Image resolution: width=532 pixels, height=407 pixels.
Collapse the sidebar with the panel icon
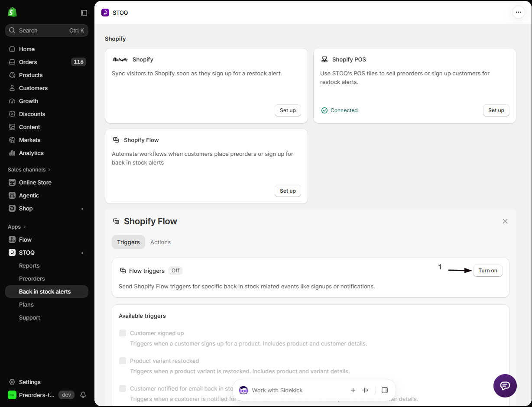(x=84, y=13)
